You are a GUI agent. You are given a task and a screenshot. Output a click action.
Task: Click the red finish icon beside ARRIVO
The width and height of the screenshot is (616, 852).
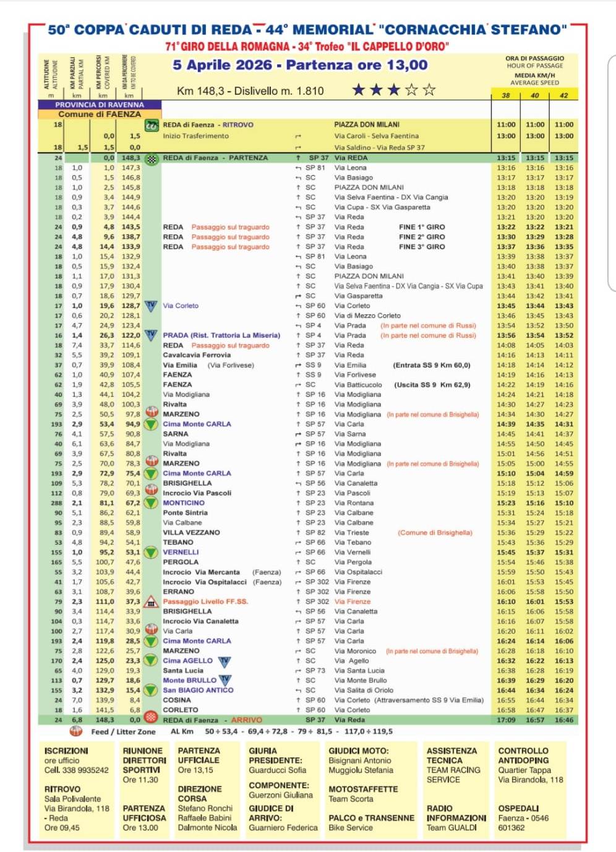(x=151, y=718)
